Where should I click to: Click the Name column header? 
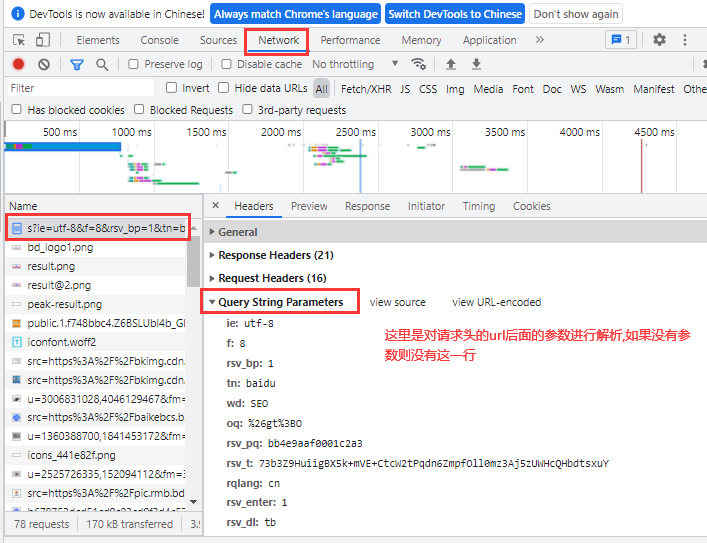click(x=103, y=206)
